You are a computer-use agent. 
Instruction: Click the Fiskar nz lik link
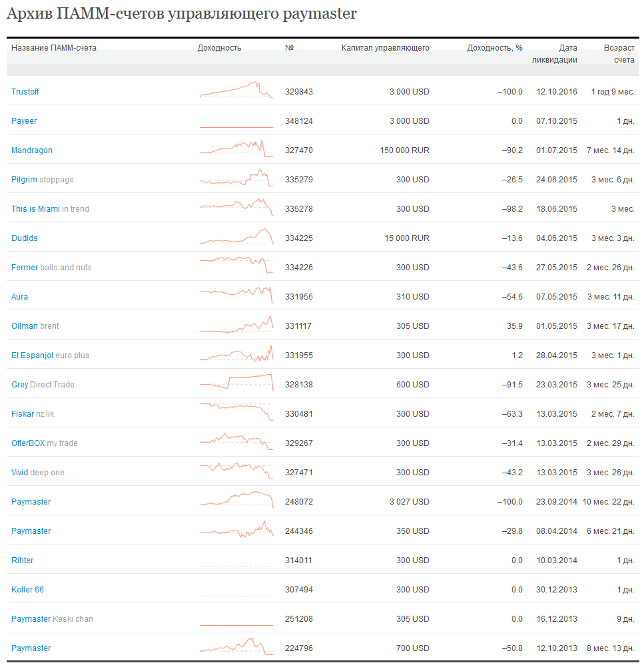point(23,414)
